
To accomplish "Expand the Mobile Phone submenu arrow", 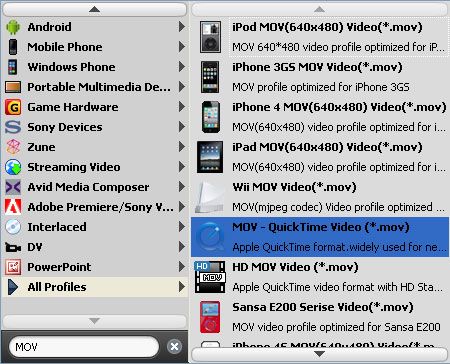I will pos(182,47).
